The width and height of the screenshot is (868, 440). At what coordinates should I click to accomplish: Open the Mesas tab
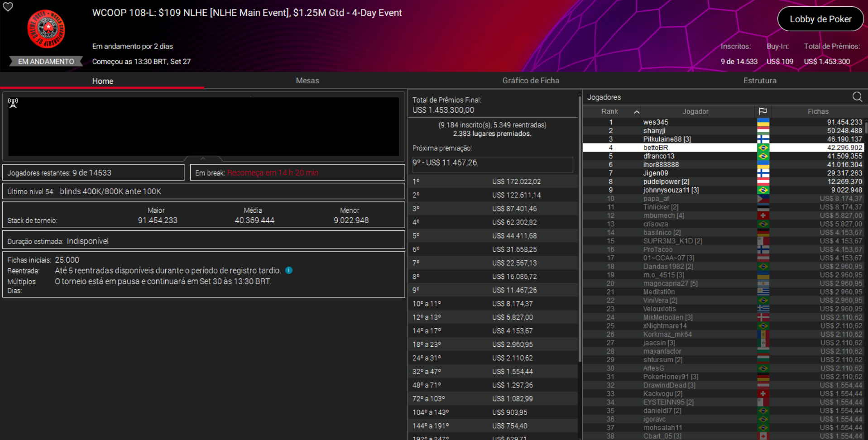coord(307,81)
